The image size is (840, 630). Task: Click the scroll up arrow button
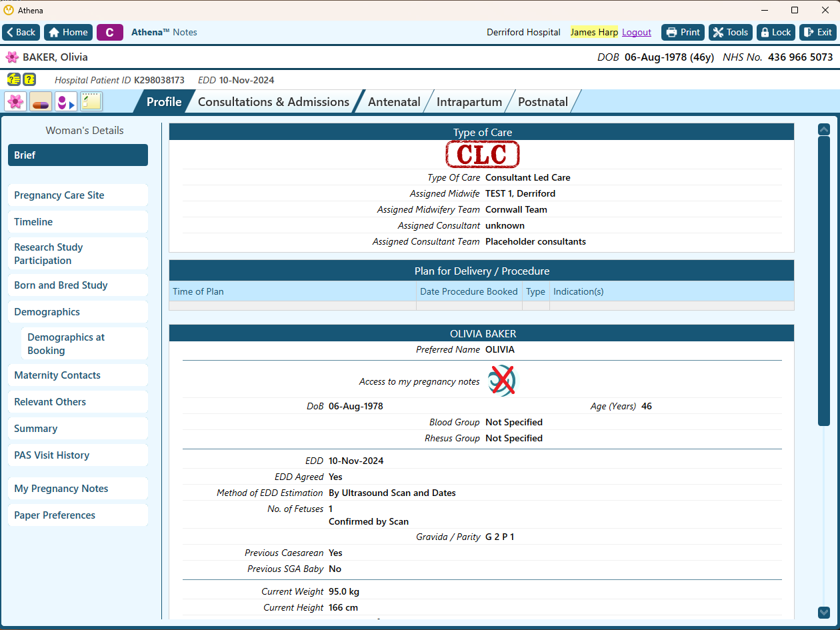(824, 129)
